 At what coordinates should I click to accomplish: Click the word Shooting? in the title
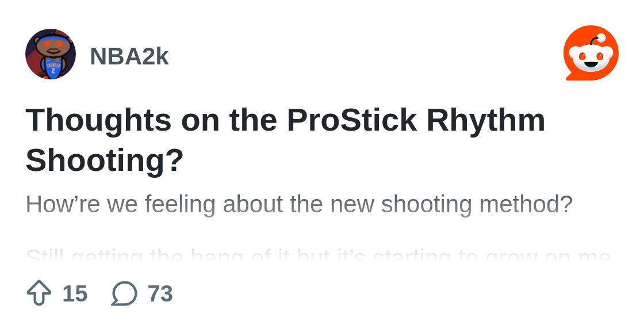tap(104, 161)
